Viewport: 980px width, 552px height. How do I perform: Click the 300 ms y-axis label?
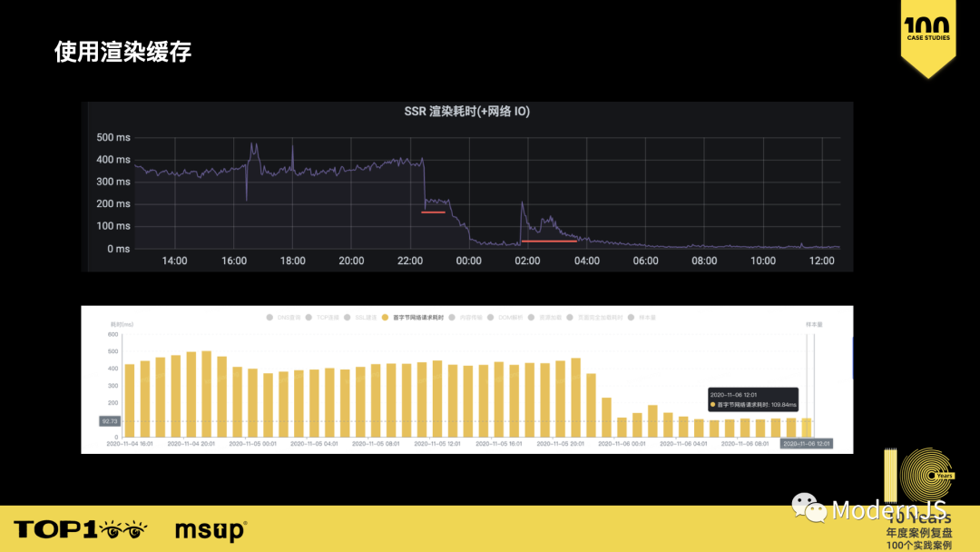pos(113,182)
